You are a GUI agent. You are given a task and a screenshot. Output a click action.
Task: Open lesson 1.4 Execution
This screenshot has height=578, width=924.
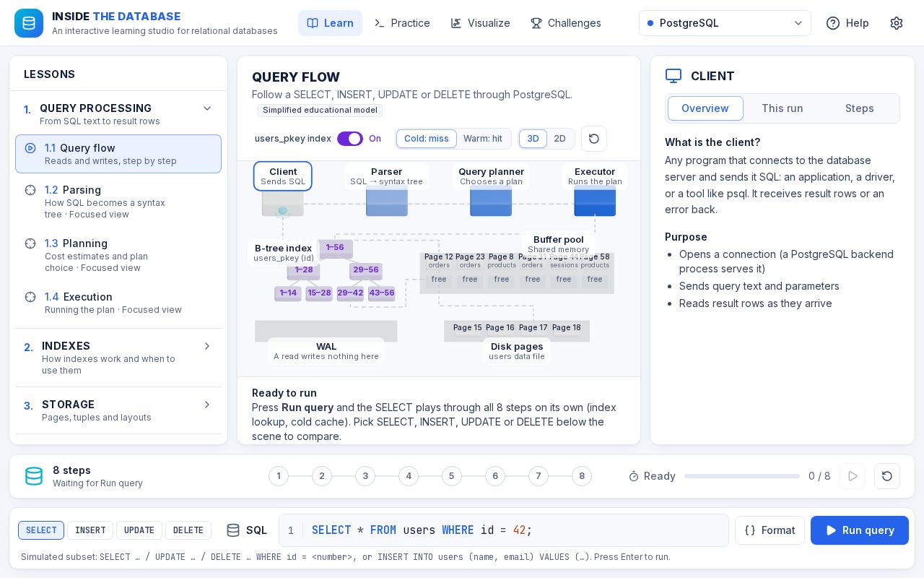point(118,303)
